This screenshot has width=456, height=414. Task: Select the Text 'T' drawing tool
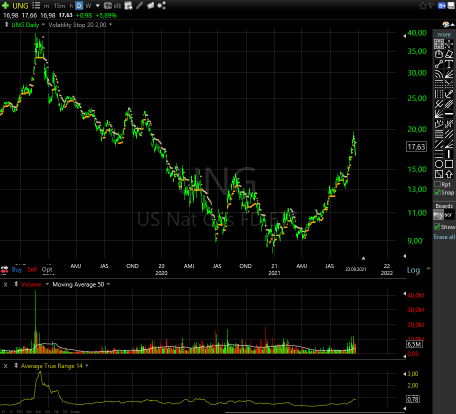(449, 64)
